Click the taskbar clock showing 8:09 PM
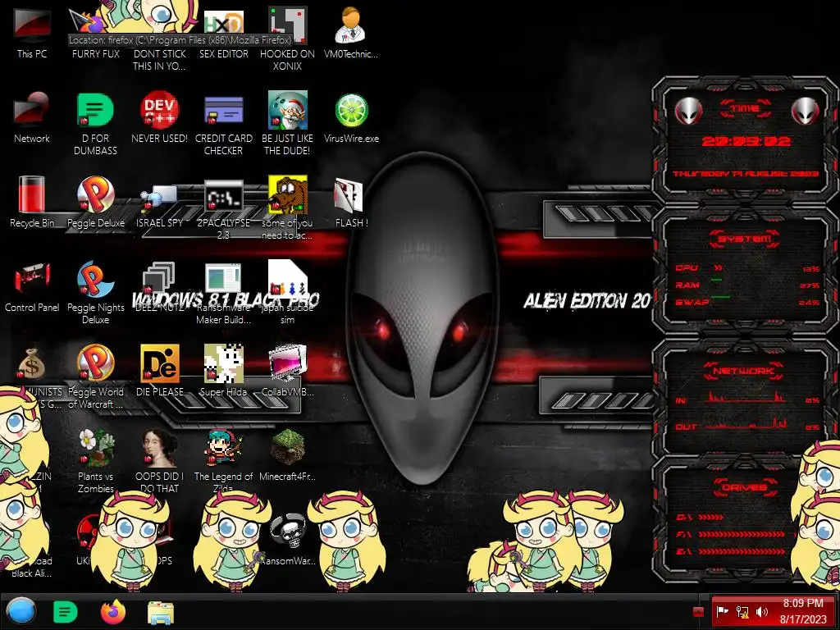This screenshot has width=840, height=630. tap(803, 611)
